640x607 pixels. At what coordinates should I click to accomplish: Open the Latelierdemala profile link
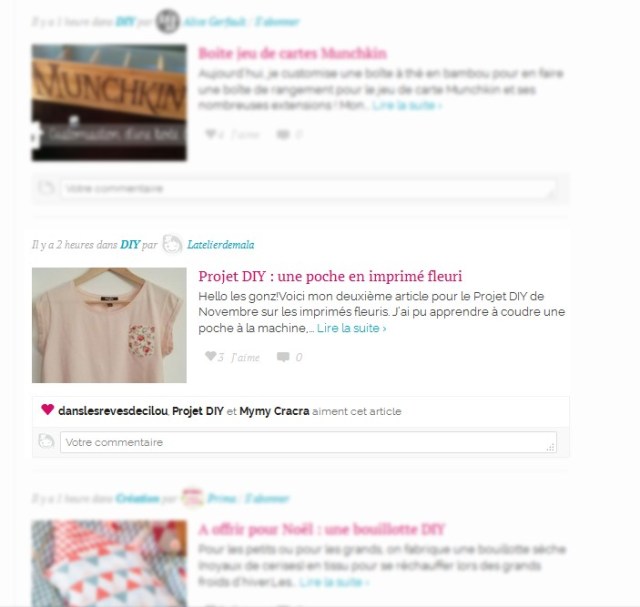pyautogui.click(x=220, y=245)
